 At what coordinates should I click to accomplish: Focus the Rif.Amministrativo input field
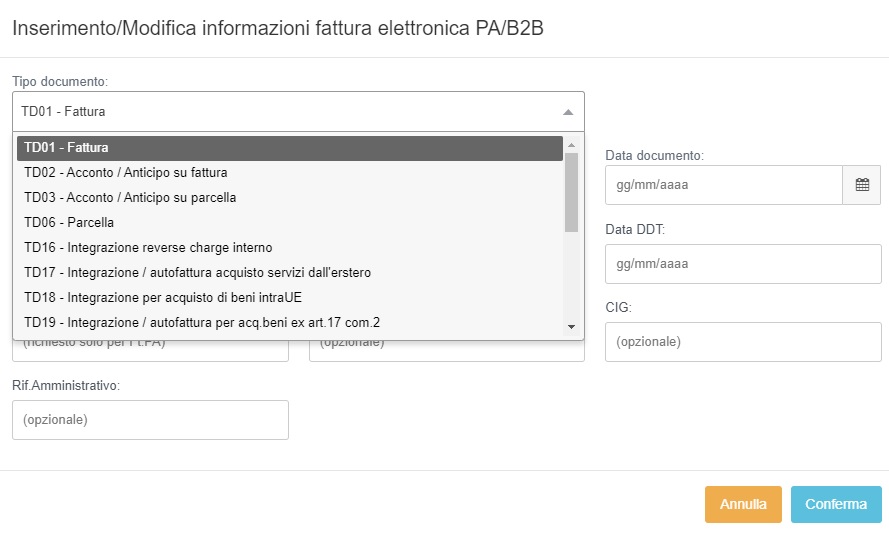pos(150,420)
